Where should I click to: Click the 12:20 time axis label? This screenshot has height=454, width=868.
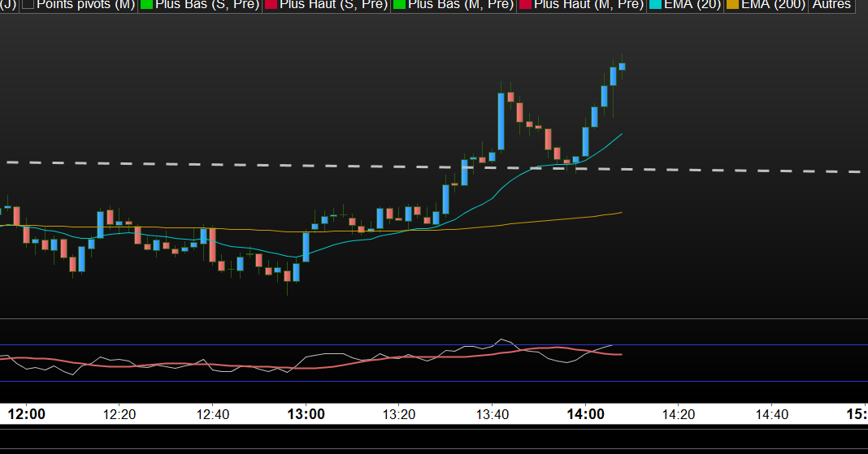[x=119, y=414]
